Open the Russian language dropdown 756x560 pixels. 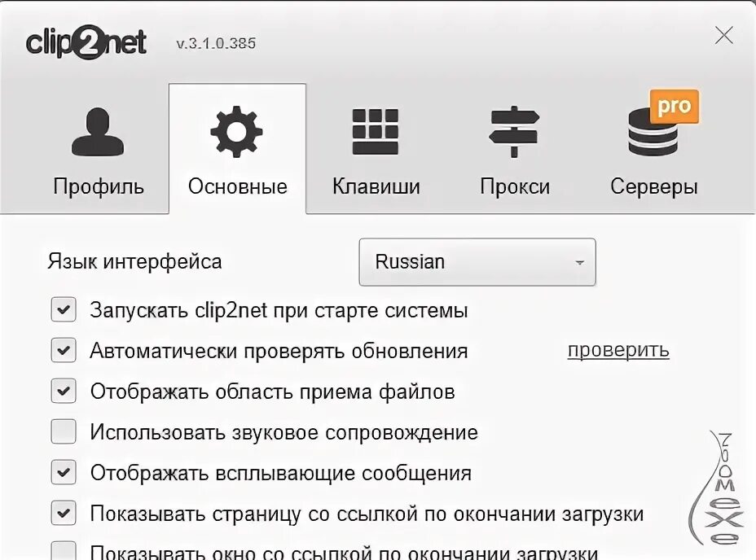pos(477,262)
